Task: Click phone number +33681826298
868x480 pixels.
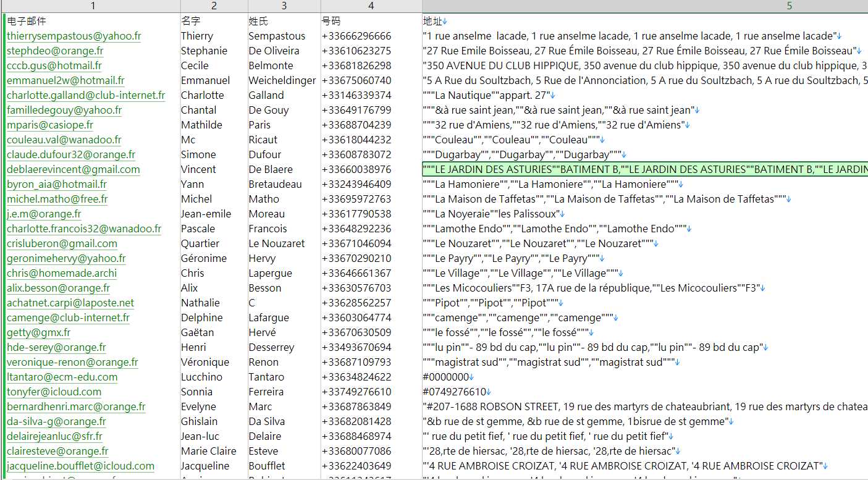Action: pos(356,65)
